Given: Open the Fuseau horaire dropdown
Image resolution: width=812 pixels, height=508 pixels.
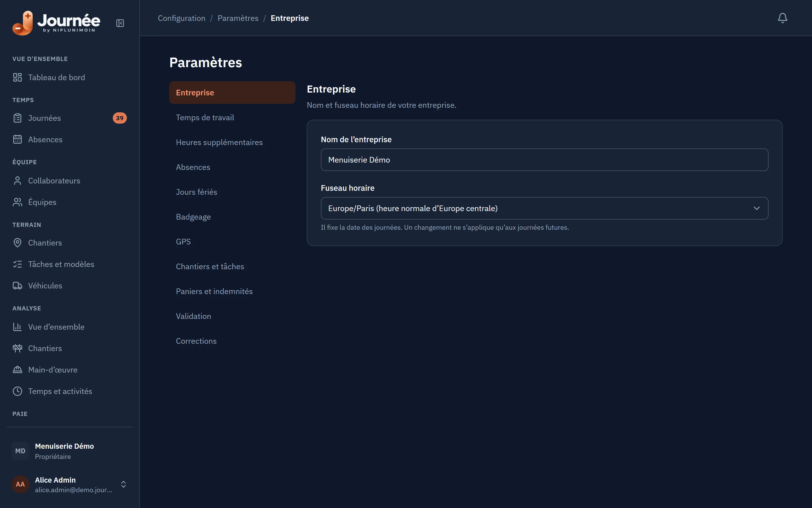Looking at the screenshot, I should click(x=544, y=208).
